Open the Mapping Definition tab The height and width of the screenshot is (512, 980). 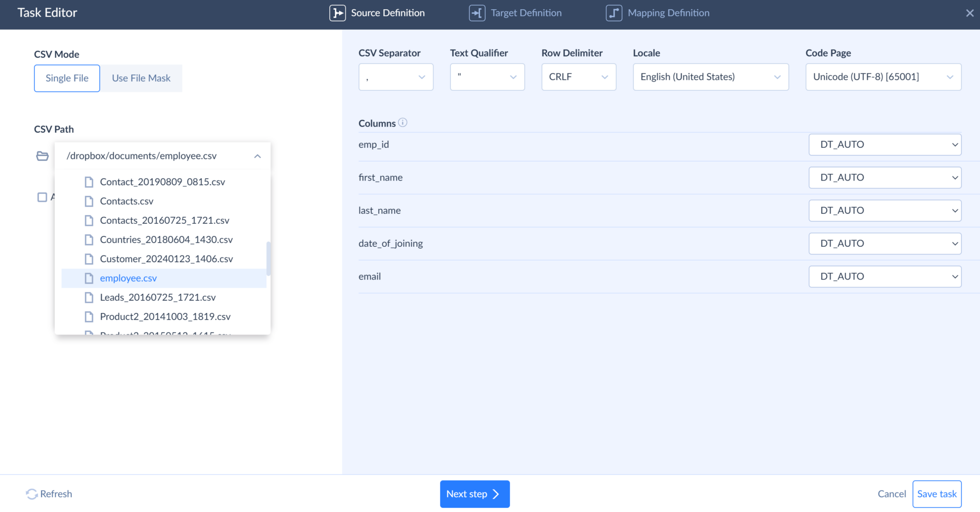tap(668, 13)
